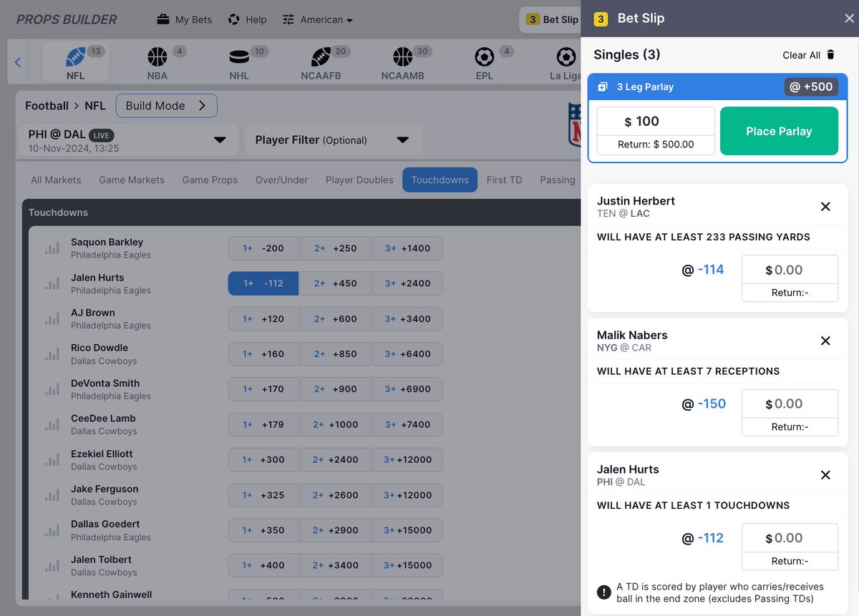This screenshot has height=616, width=859.
Task: Select the NBA basketball icon
Action: pos(157,57)
